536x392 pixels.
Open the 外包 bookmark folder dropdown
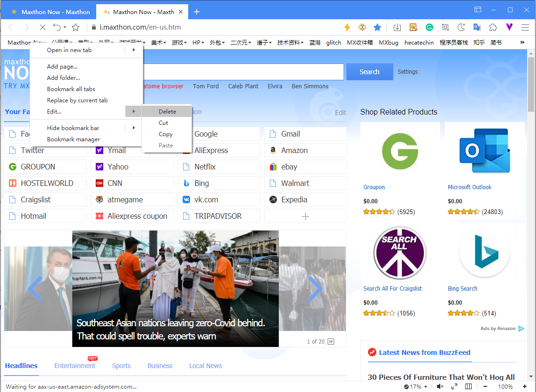coord(217,42)
